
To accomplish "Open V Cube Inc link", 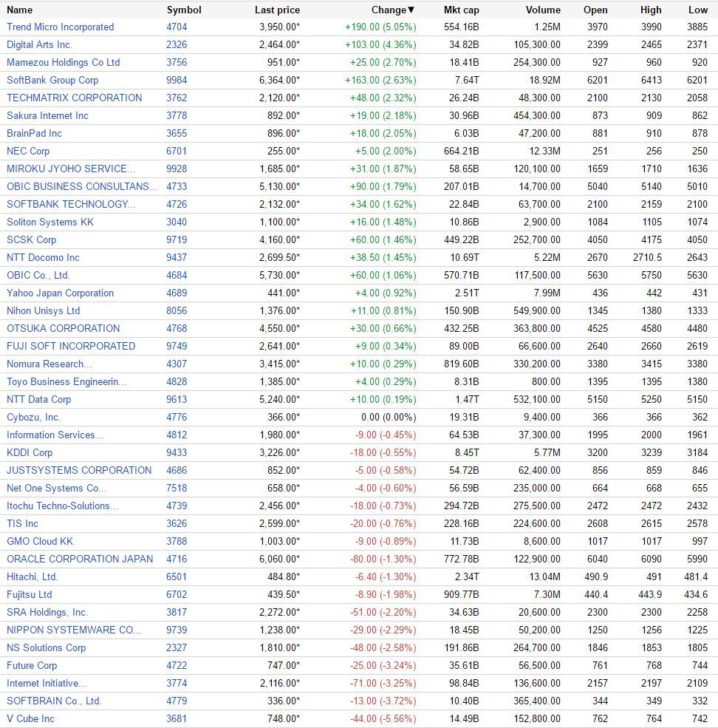I will click(x=30, y=718).
